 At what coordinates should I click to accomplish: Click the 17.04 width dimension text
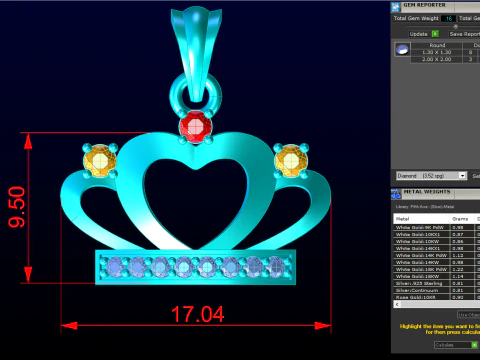198,314
